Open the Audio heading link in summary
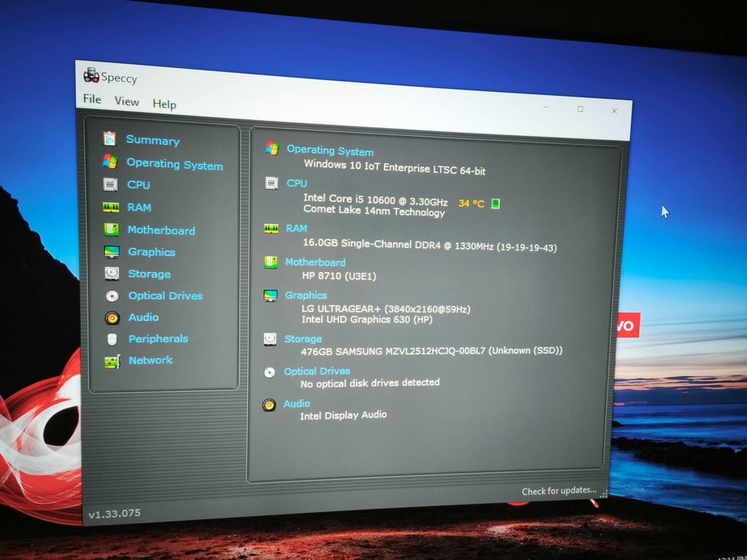Screen dimensions: 747x560 pyautogui.click(x=297, y=403)
